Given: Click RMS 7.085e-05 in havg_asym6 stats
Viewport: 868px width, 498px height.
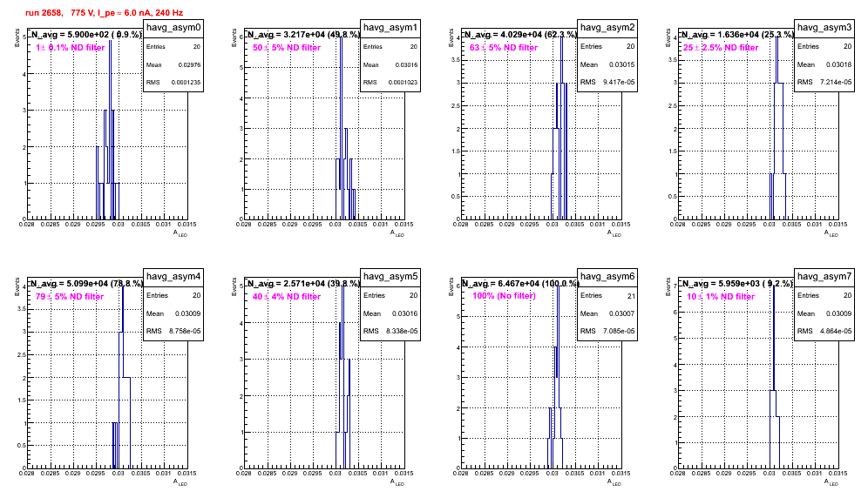Looking at the screenshot, I should (x=607, y=331).
